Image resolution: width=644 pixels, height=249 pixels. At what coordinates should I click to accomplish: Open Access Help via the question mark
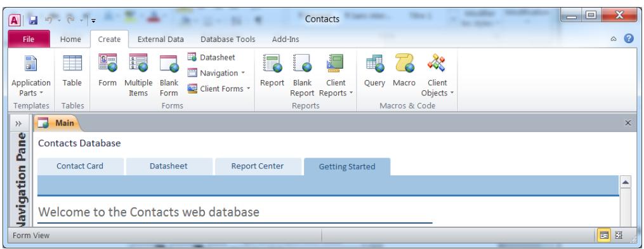(x=628, y=39)
